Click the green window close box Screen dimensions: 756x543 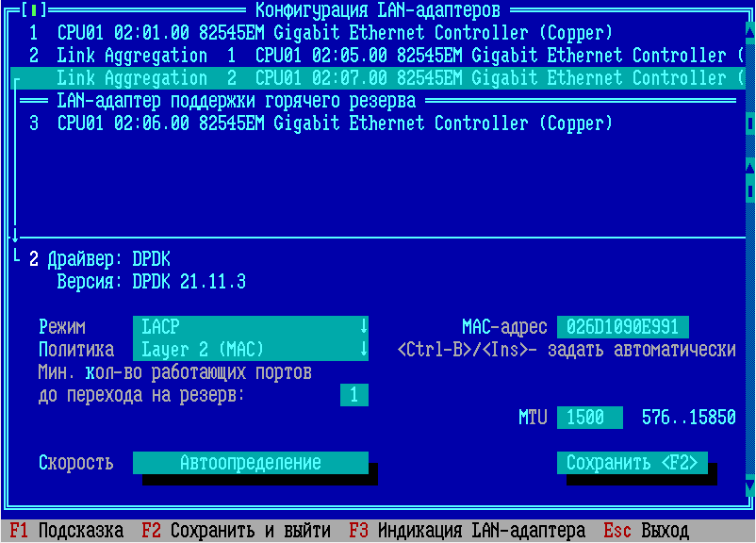(x=33, y=10)
